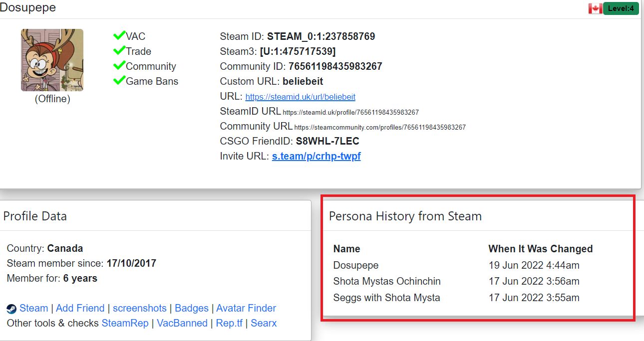Image resolution: width=644 pixels, height=341 pixels.
Task: Click the Community ban status label
Action: (151, 66)
